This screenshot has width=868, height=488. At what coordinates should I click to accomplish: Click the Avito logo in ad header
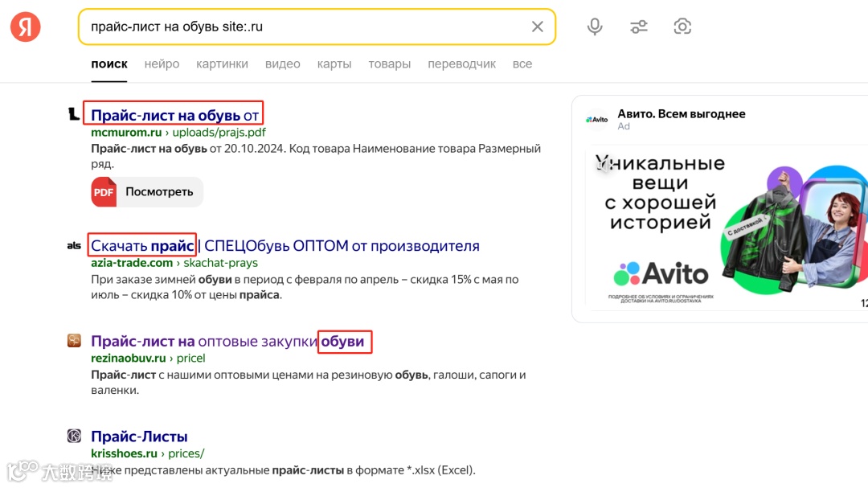coord(596,119)
